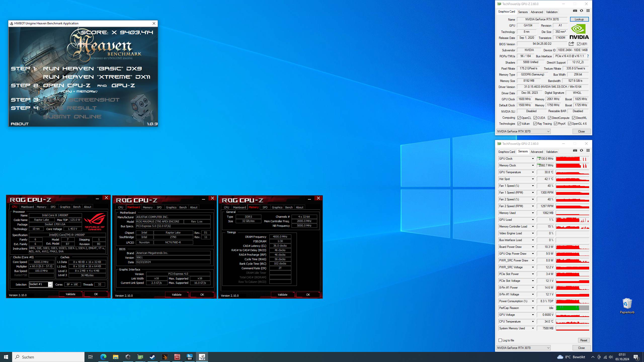Click the weather widget showing 8°C Bewölkt
The image size is (644, 362).
point(571,357)
